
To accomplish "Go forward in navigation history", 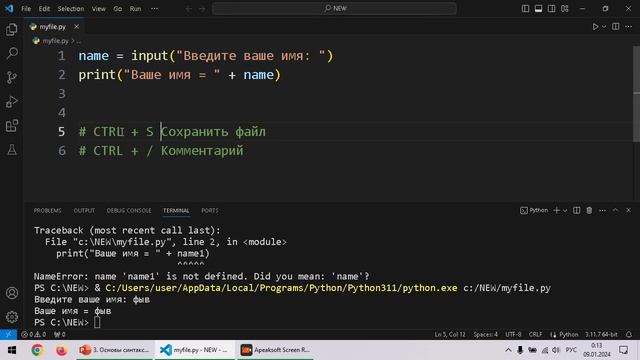I will coord(202,9).
